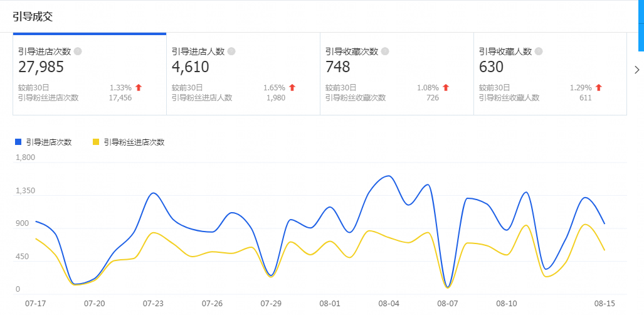The width and height of the screenshot is (644, 315).
Task: Click the fans value 17,456
Action: [x=120, y=98]
